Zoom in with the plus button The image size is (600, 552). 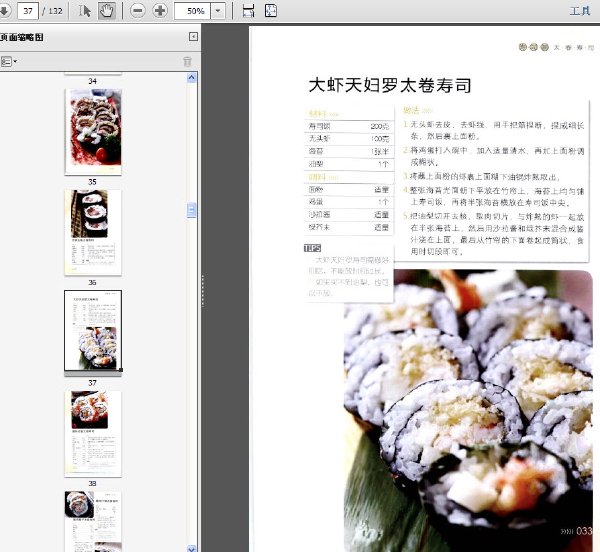coord(160,11)
